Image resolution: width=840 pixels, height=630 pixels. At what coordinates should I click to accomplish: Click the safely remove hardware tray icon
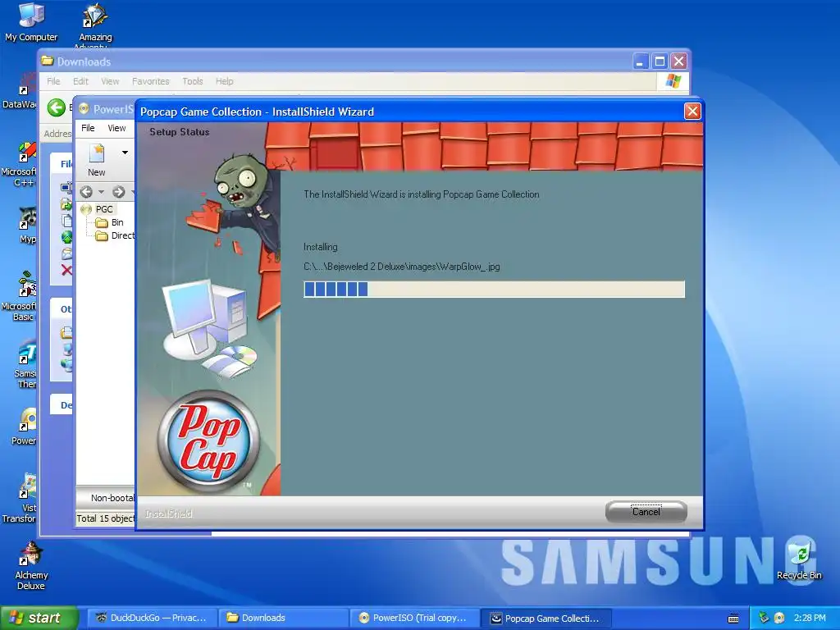[x=764, y=618]
